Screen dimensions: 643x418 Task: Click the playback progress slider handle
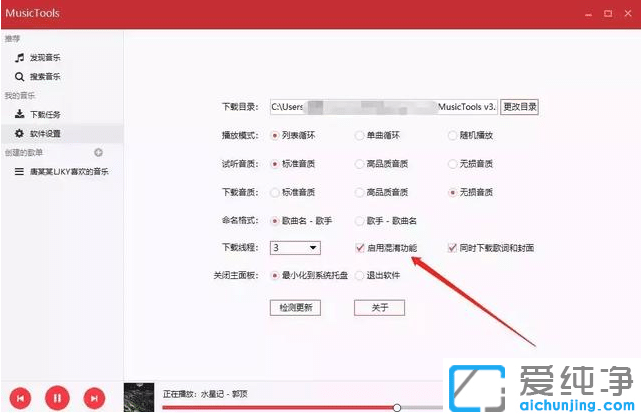click(397, 408)
